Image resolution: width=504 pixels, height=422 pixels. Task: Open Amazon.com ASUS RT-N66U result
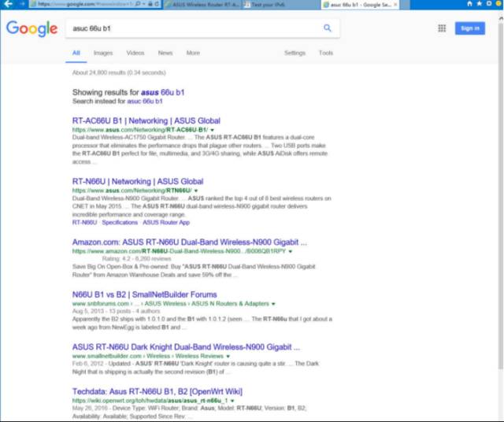click(x=189, y=242)
